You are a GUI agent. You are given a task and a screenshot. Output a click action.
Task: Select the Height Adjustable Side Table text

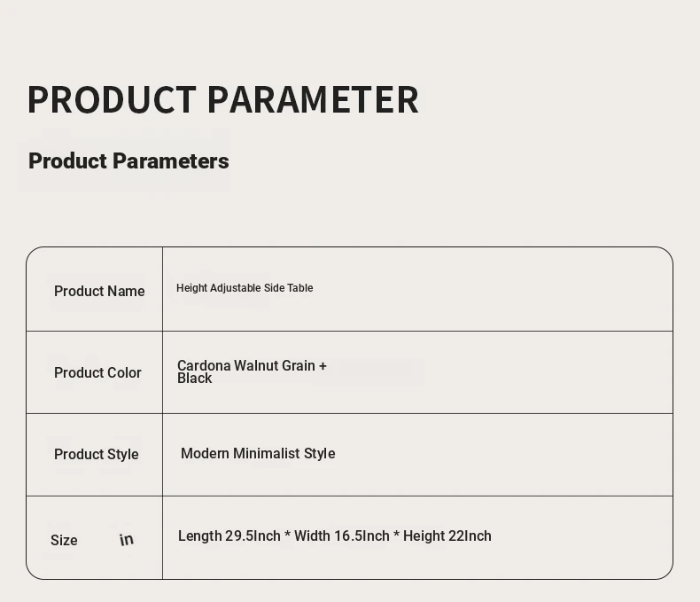[245, 288]
